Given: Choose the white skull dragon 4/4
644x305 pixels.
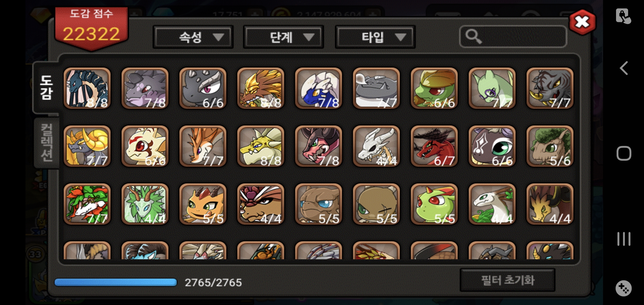Looking at the screenshot, I should tap(376, 146).
